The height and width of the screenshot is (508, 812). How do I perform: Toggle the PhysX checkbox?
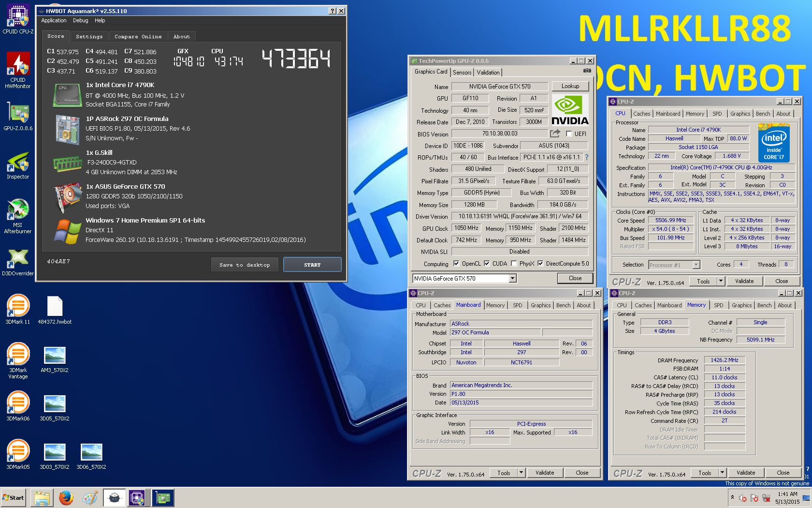tap(514, 264)
